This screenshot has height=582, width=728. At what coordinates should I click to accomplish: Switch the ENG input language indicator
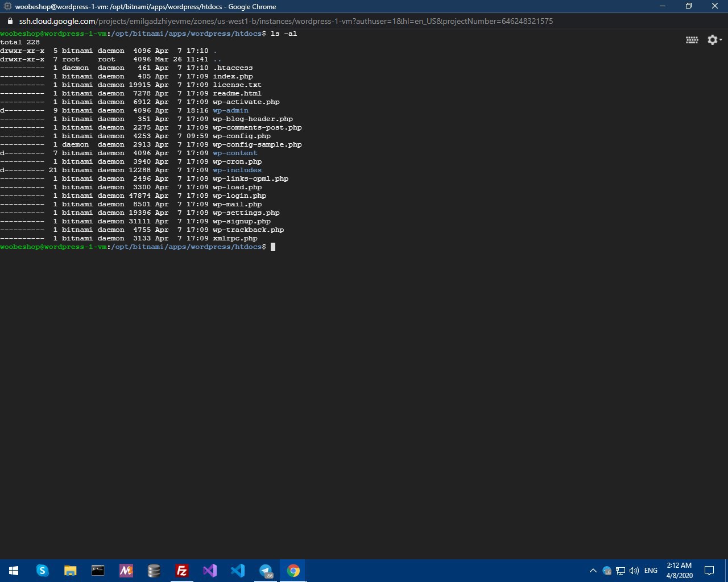coord(651,571)
